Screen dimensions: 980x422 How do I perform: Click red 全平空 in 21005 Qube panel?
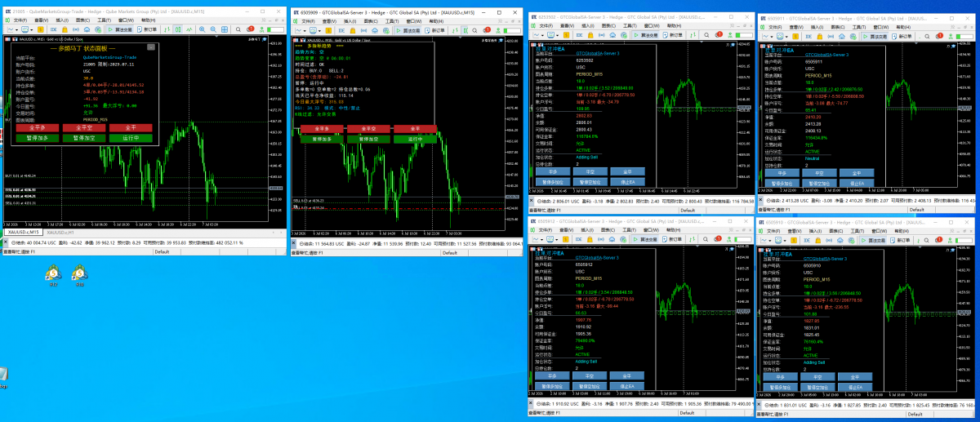(x=84, y=128)
